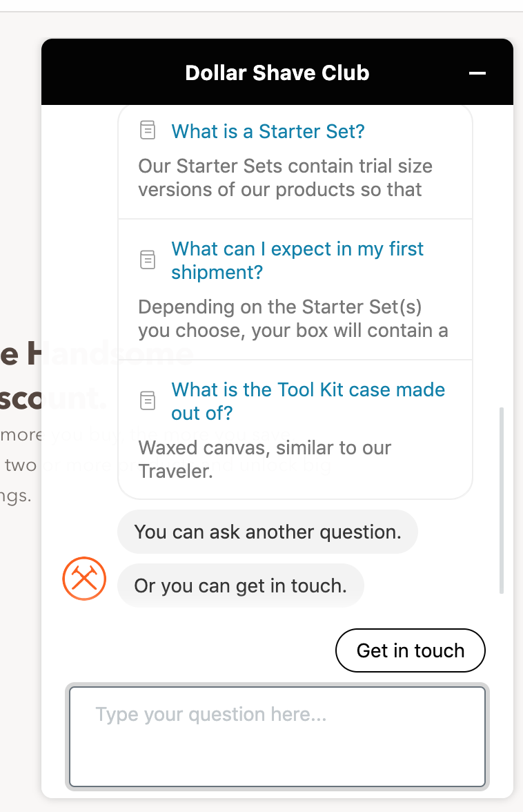This screenshot has width=523, height=812.
Task: Click the orange crossed-razors bot avatar
Action: [x=84, y=579]
